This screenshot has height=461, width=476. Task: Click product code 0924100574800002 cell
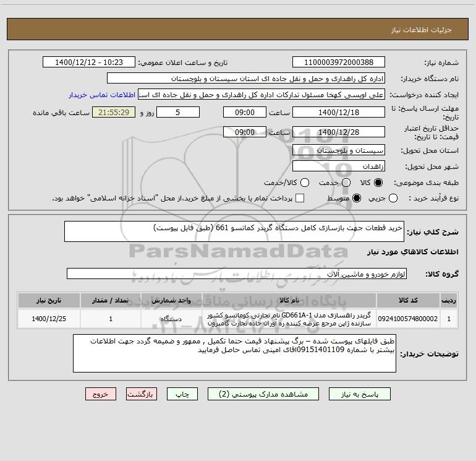coord(408,319)
